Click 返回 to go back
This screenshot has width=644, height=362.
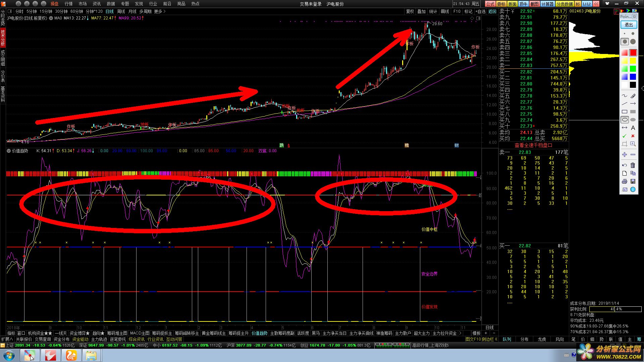coord(492,11)
